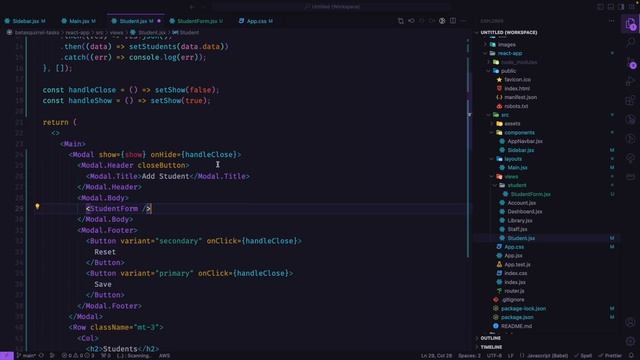Viewport: 640px width, 360px height.
Task: Click the split editor icon
Action: point(453,20)
